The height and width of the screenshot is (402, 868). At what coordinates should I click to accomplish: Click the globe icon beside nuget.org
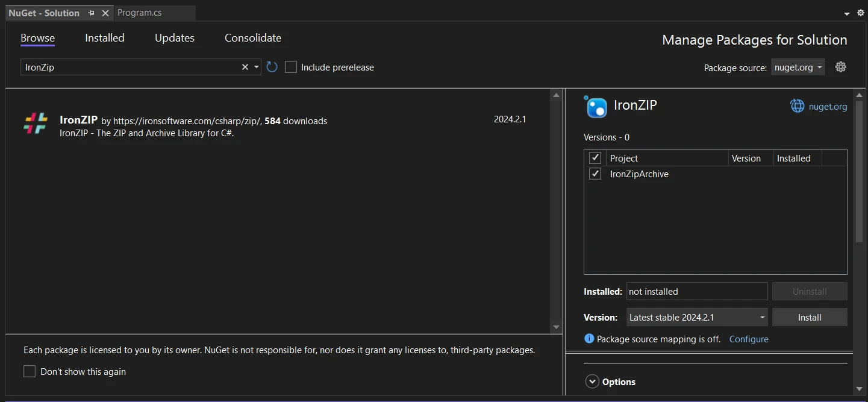tap(797, 106)
